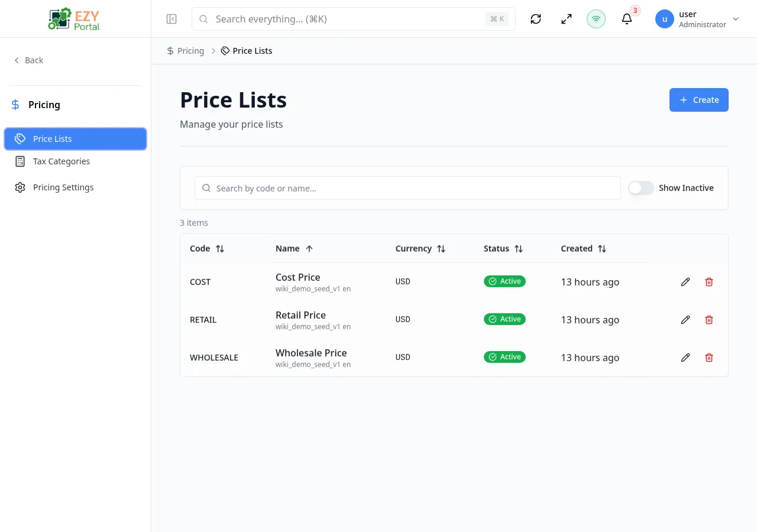
Task: Sort table by Status column
Action: tap(503, 249)
